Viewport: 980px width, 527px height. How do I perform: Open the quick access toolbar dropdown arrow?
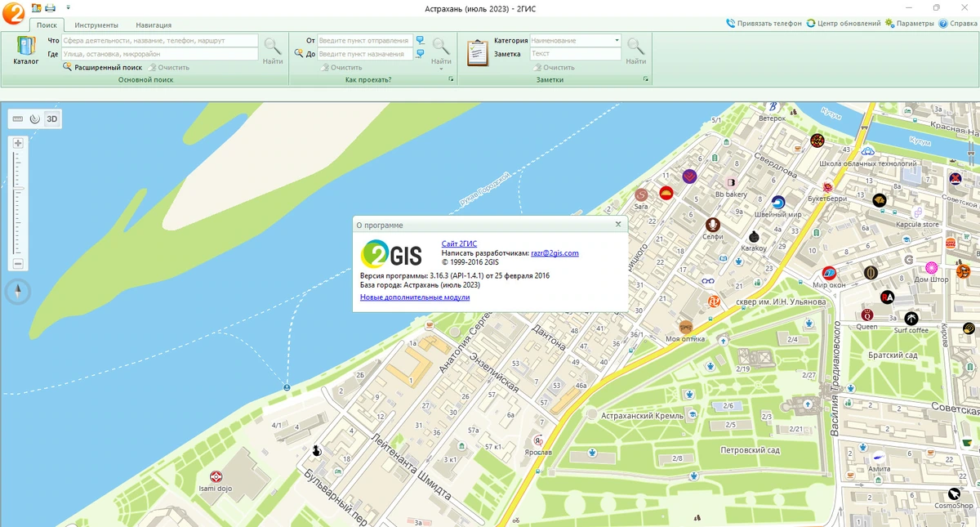pos(68,7)
